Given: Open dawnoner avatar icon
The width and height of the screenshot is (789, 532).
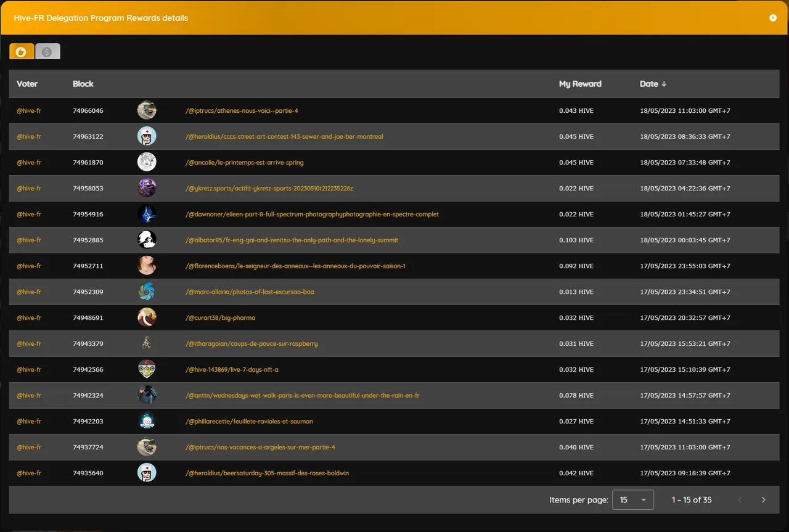Looking at the screenshot, I should click(x=147, y=214).
